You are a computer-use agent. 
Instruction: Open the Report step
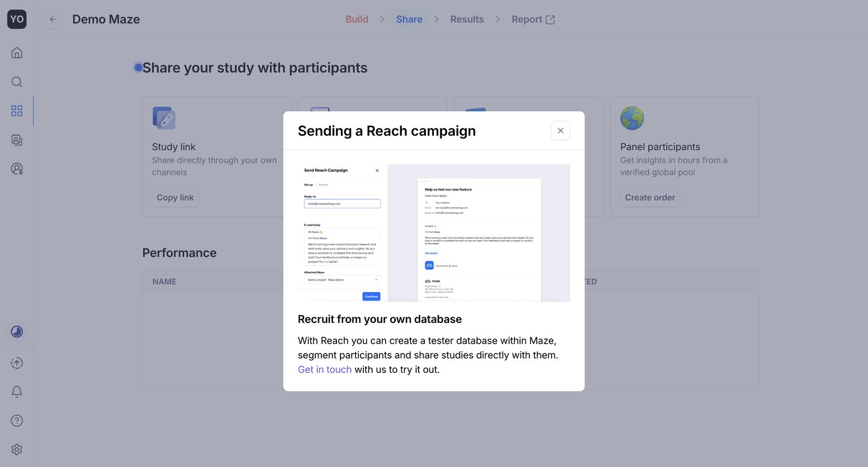point(533,19)
